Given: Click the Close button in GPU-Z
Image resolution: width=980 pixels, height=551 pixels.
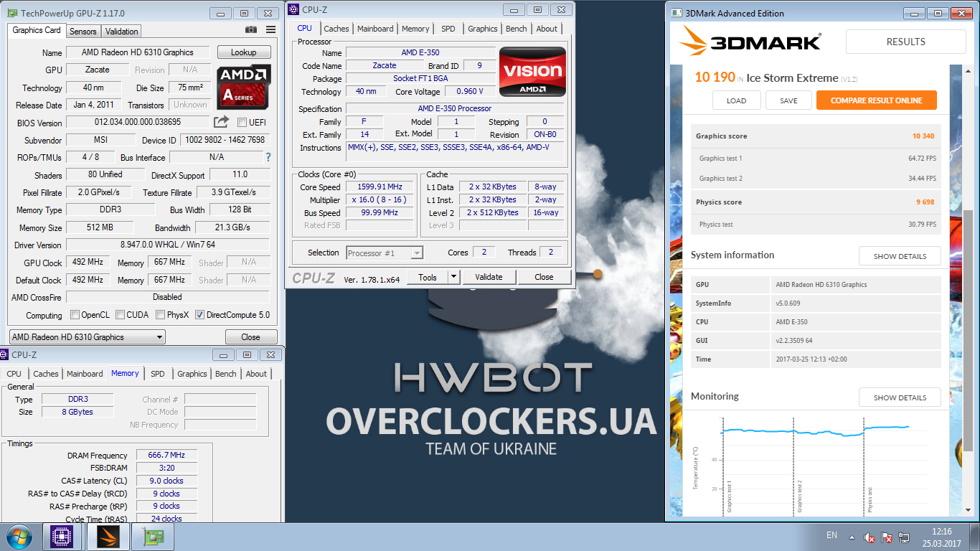Looking at the screenshot, I should (250, 337).
